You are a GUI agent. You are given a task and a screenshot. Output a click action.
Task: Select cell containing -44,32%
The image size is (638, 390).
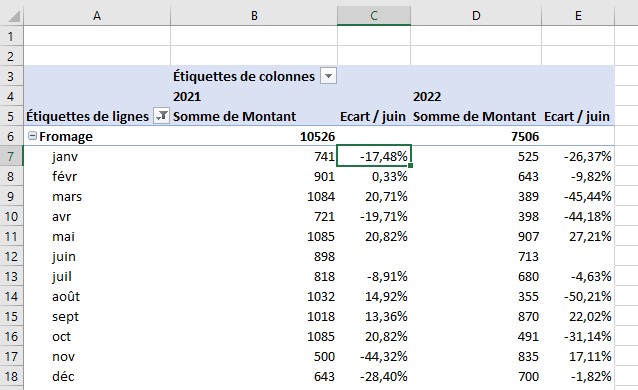tap(374, 356)
